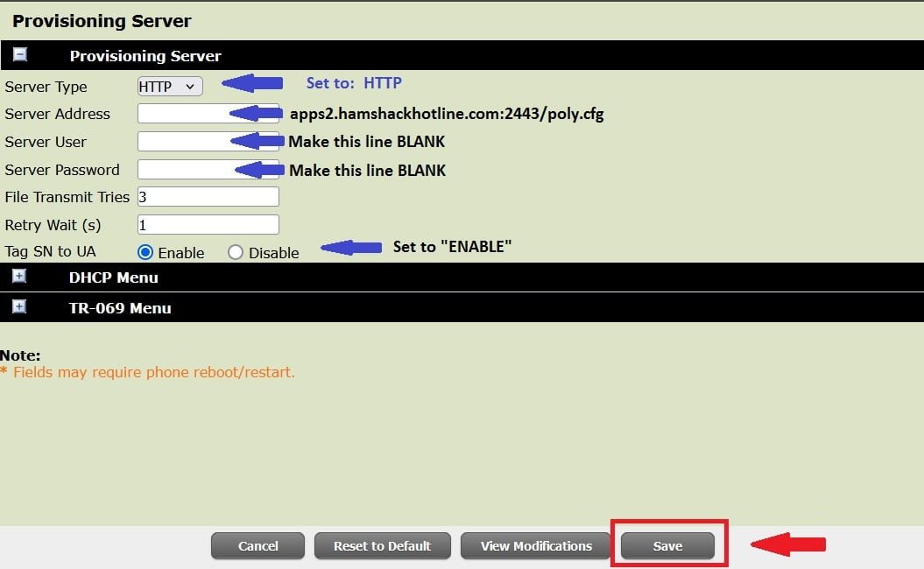The height and width of the screenshot is (569, 924).
Task: Click the black Provisioning Server header title
Action: coord(145,56)
